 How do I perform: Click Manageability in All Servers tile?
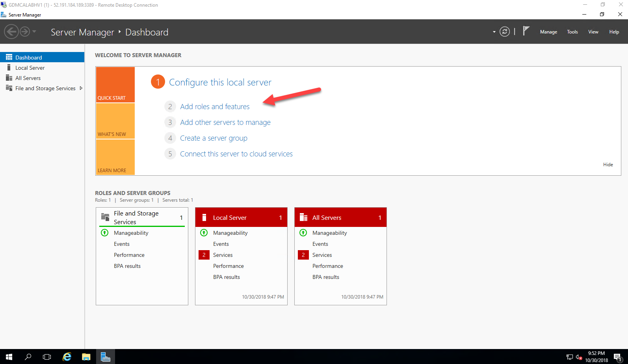[330, 233]
